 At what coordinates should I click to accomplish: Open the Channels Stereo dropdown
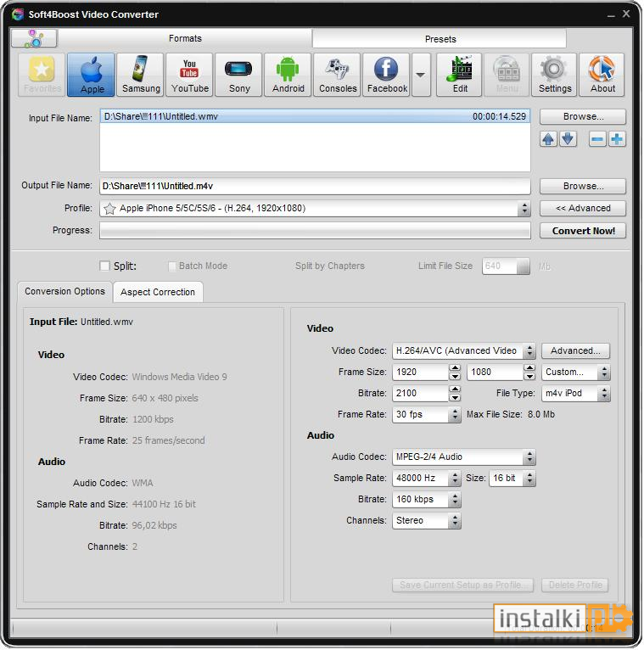[x=455, y=521]
